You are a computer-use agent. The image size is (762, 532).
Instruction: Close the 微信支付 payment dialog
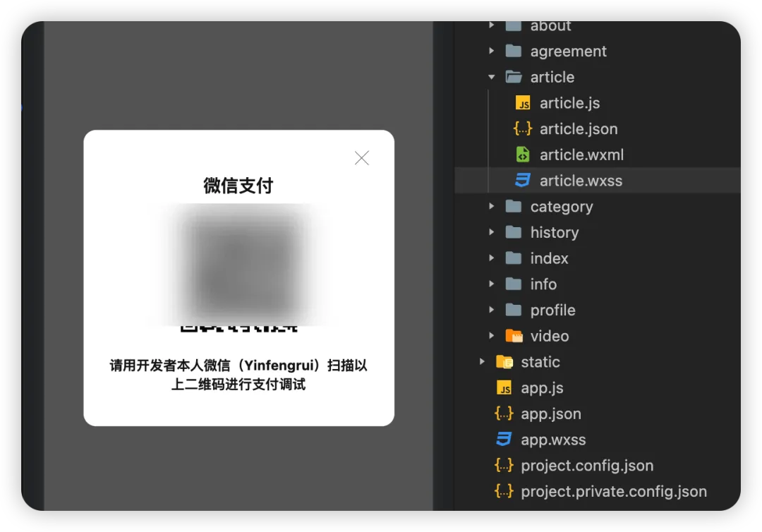(361, 158)
